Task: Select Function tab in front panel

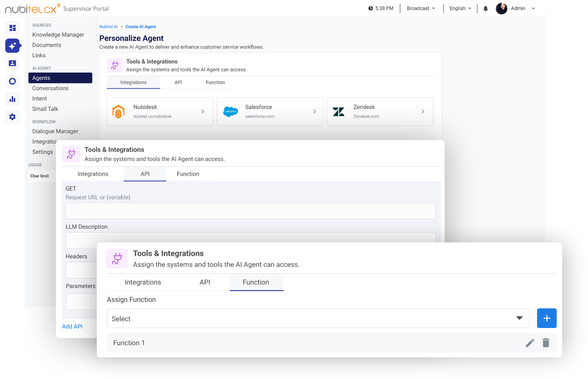Action: coord(256,282)
